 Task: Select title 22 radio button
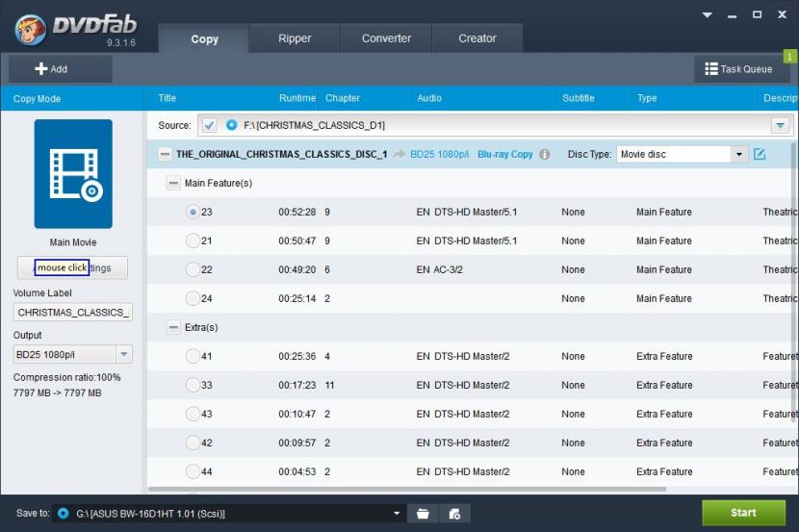(x=193, y=269)
